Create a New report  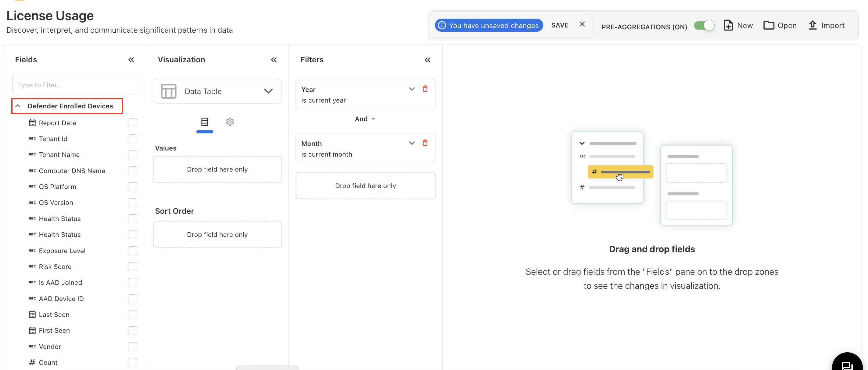tap(738, 25)
